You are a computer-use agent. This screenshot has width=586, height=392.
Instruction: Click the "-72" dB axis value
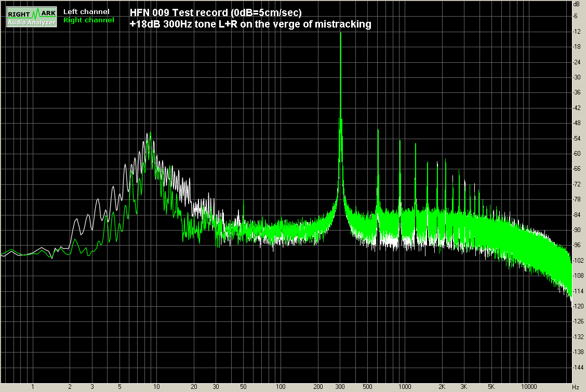click(577, 184)
